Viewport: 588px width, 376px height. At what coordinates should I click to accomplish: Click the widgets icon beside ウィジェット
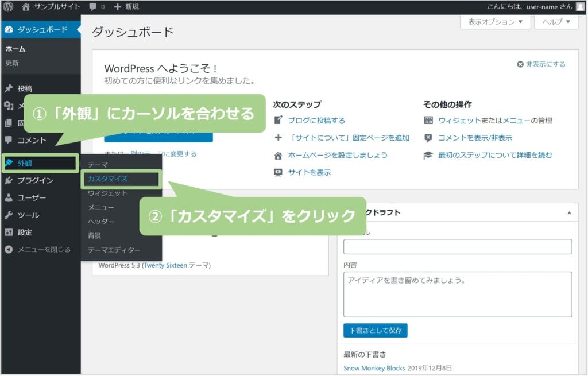[428, 121]
